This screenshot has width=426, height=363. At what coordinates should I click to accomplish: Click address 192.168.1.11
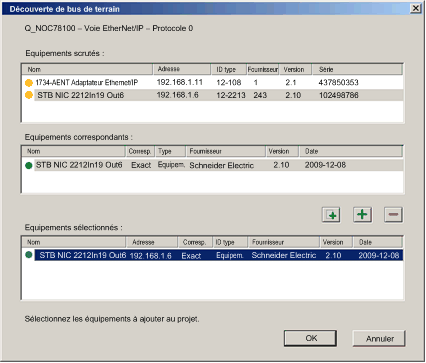(x=179, y=82)
